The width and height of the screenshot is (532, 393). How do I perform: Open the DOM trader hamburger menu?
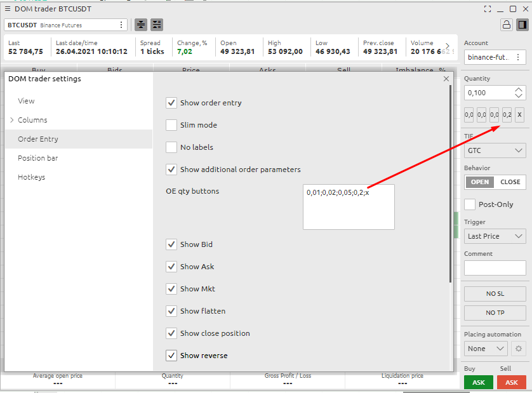pyautogui.click(x=8, y=9)
